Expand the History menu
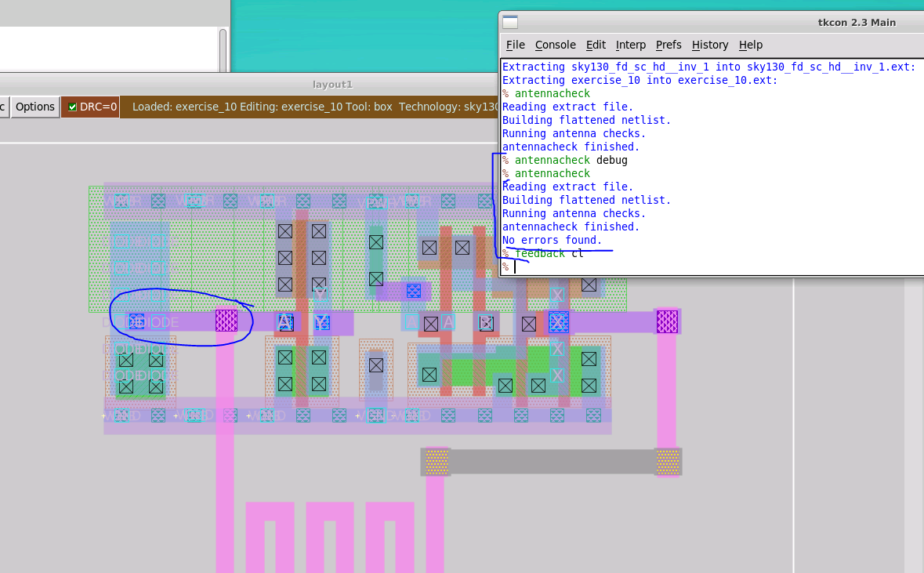The image size is (924, 573). click(x=709, y=45)
